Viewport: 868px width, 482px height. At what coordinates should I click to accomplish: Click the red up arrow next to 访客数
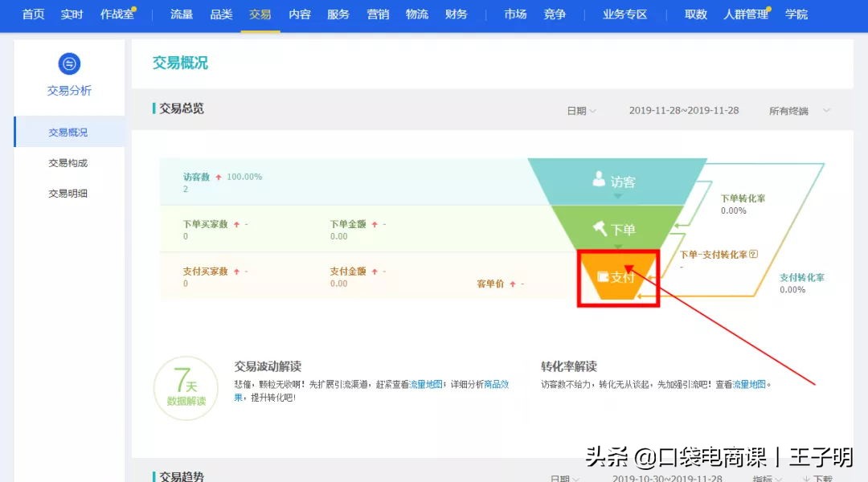point(218,177)
